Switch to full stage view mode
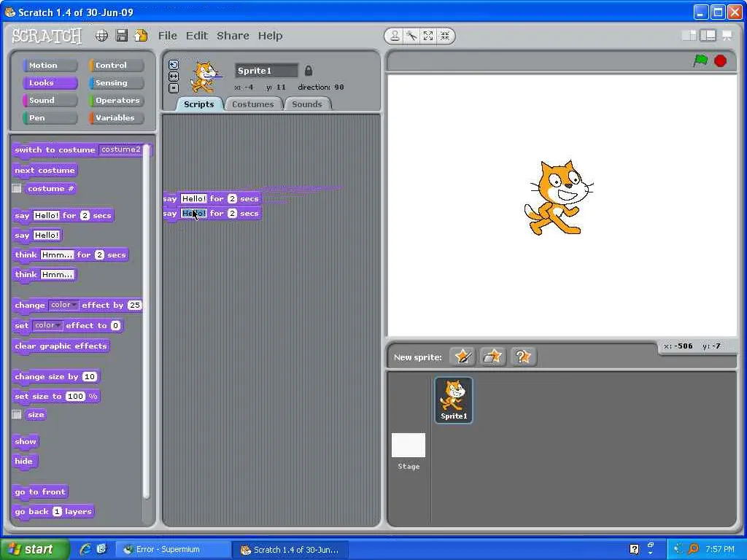This screenshot has height=560, width=747. tap(708, 35)
